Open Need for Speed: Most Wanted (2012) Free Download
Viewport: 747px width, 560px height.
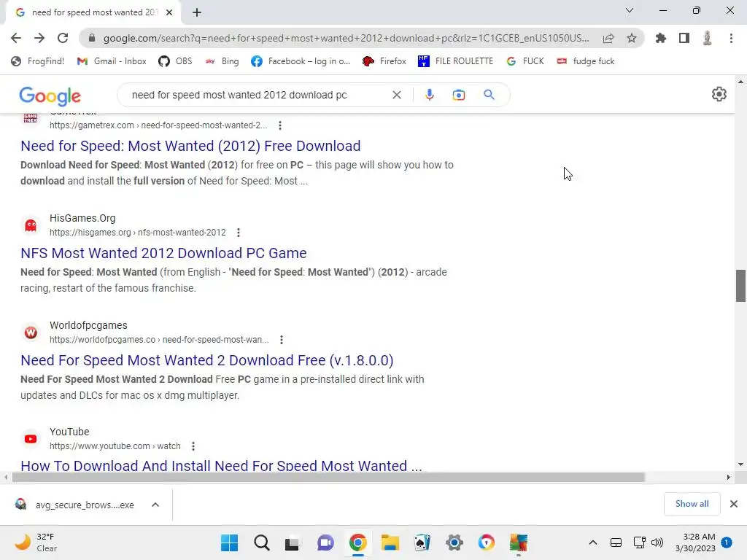tap(190, 146)
